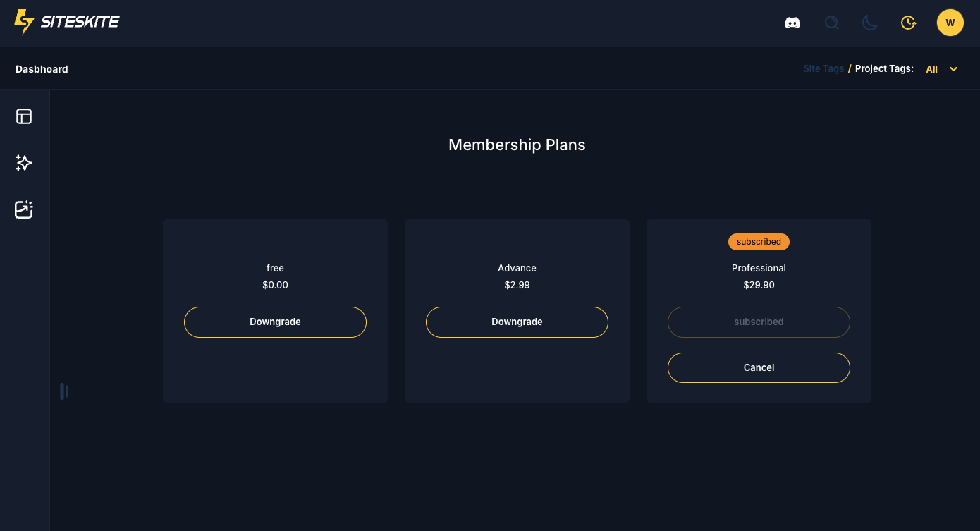Open the Discord community icon

point(792,23)
